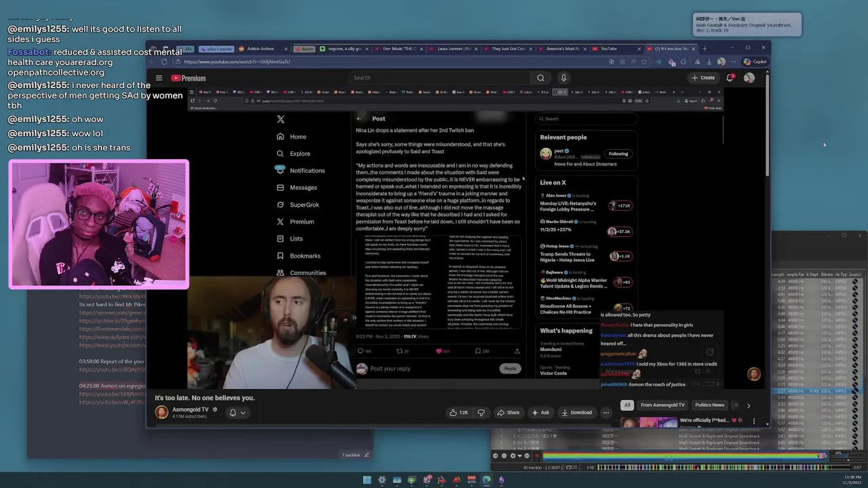
Task: Click the YouTube search magnifier button
Action: [x=540, y=78]
